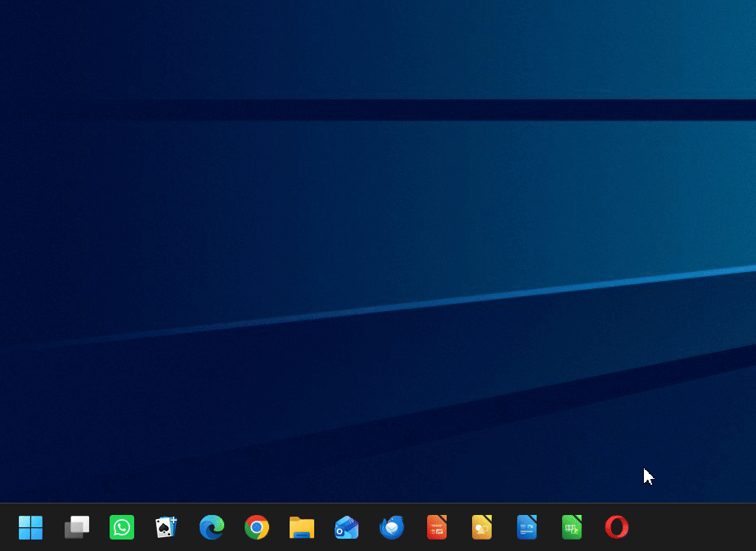Launch LibreOffice Impress presentation icon
756x551 pixels.
(437, 527)
